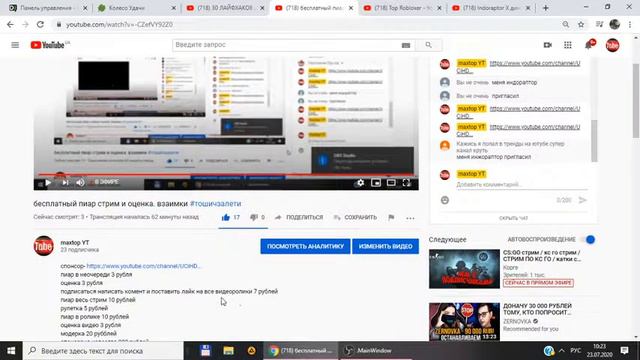
Task: Click the page vertical scrollbar
Action: click(x=636, y=100)
